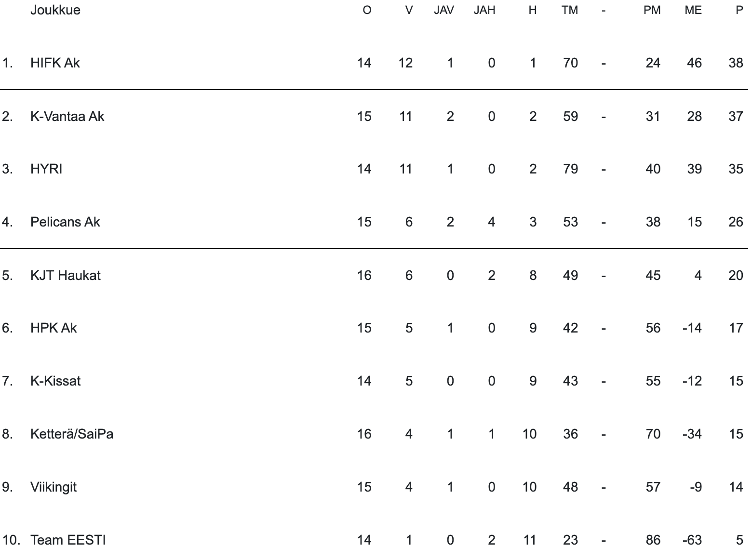The width and height of the screenshot is (752, 560).
Task: Sort by the TM column header
Action: pyautogui.click(x=569, y=10)
